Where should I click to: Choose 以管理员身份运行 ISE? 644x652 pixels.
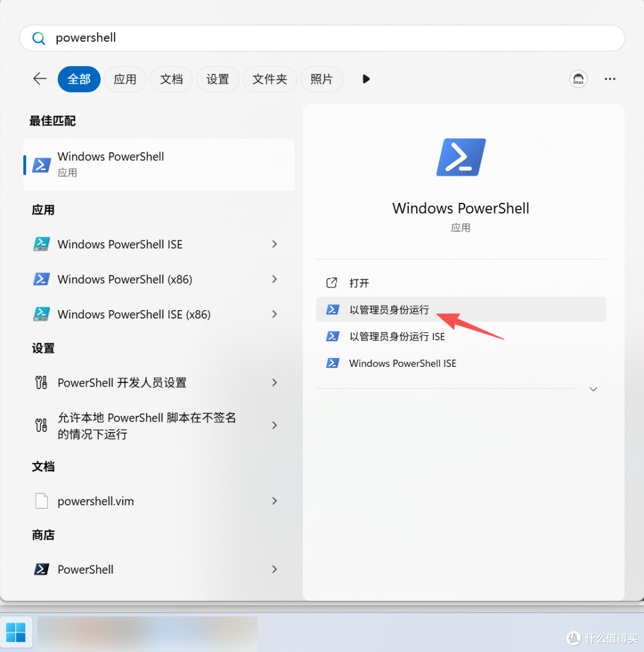coord(461,336)
